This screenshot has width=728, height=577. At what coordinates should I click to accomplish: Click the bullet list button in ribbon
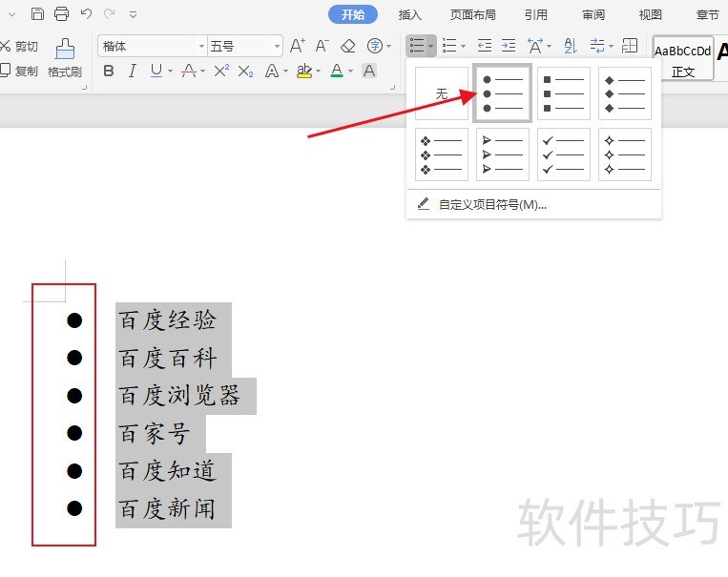tap(416, 46)
